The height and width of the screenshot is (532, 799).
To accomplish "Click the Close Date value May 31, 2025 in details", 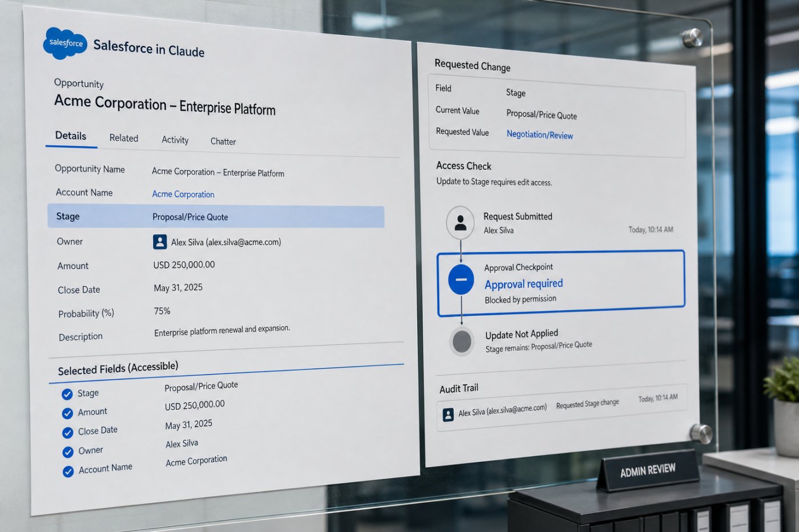I will pos(178,288).
